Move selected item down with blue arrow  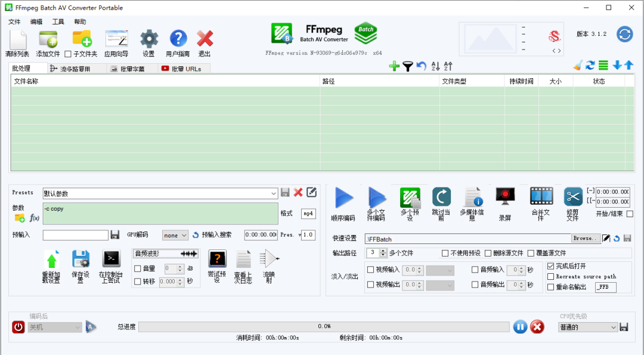point(617,65)
